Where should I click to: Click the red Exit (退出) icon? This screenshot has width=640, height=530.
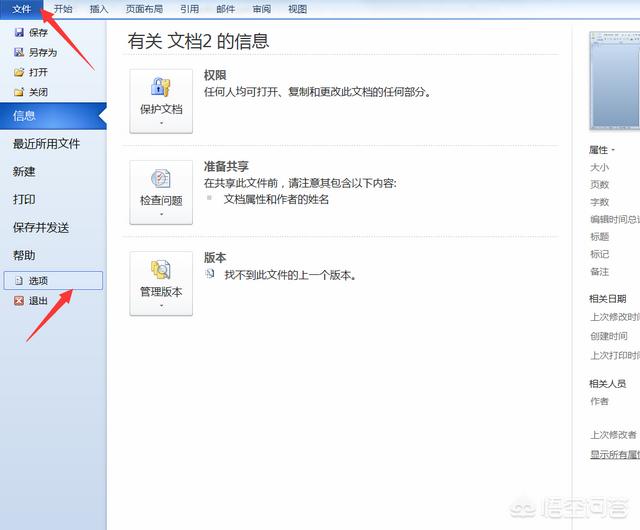click(x=19, y=301)
